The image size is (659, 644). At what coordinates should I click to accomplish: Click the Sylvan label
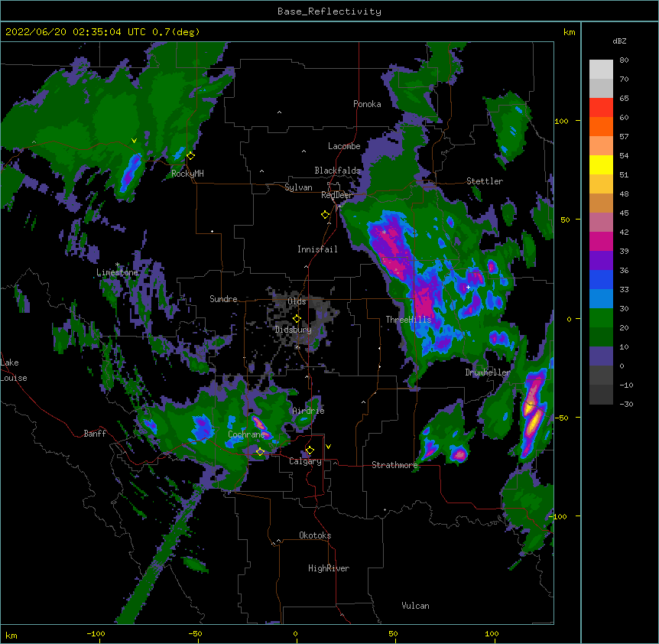click(298, 187)
